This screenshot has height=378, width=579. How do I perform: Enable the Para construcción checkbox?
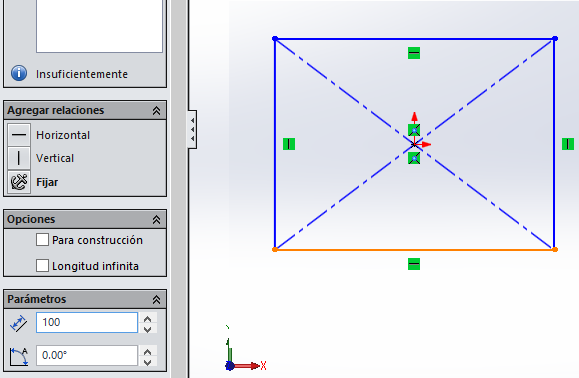click(42, 240)
